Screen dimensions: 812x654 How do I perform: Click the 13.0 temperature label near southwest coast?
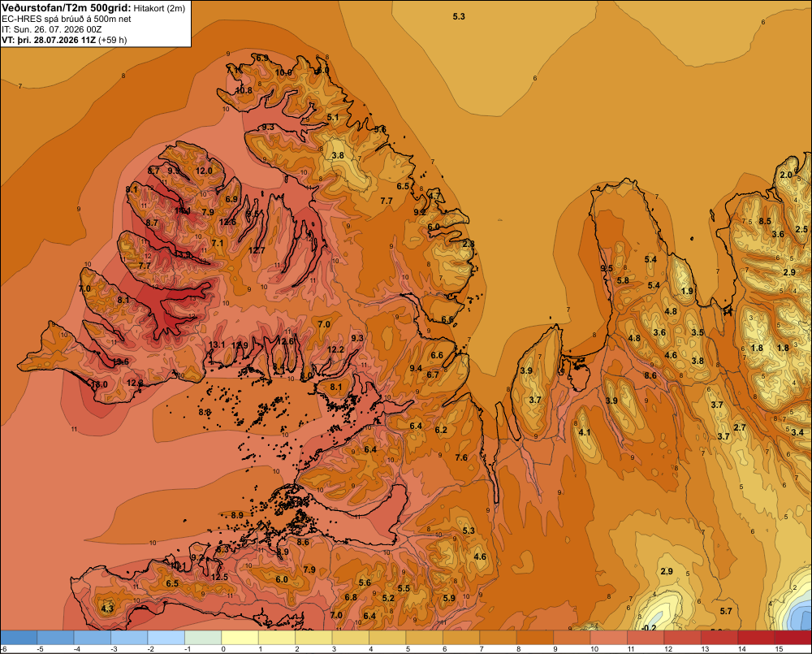(x=99, y=384)
